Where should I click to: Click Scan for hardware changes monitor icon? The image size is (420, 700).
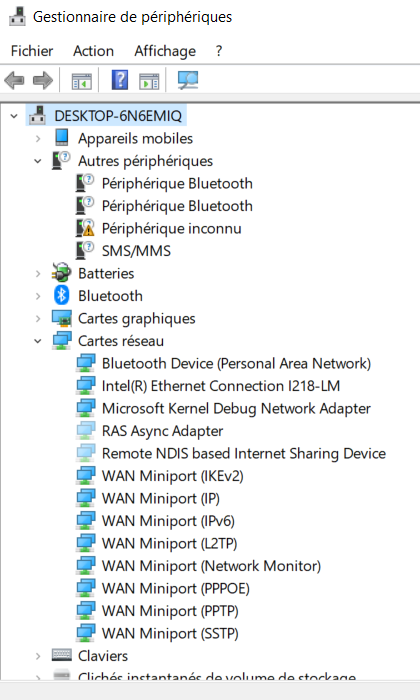[x=188, y=80]
